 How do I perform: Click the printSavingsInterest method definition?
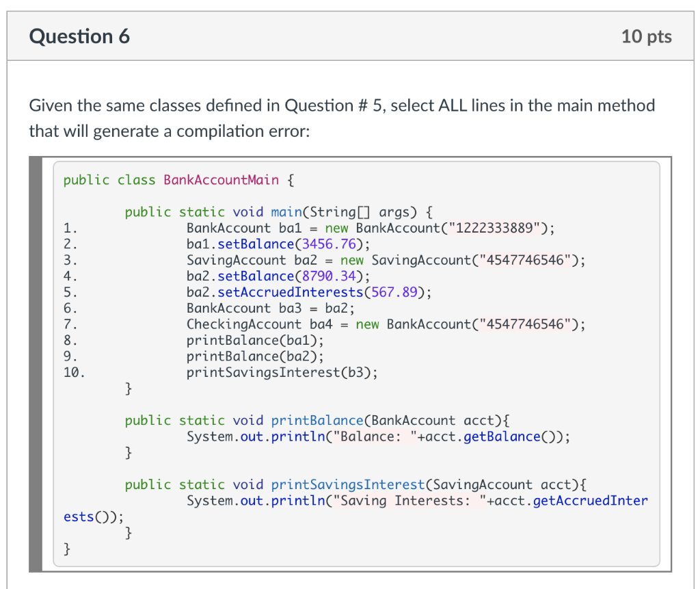(x=347, y=484)
